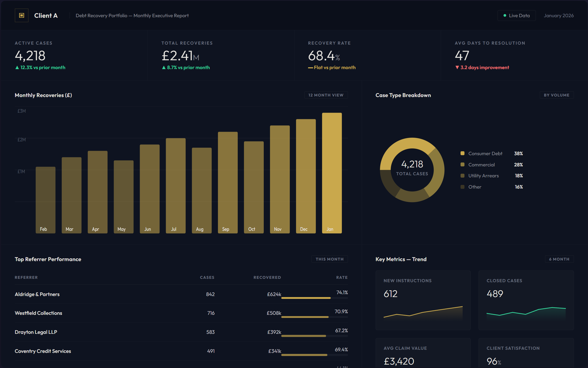Click the 6 Month trend badge
Screen dimensions: 588x368
coord(559,259)
